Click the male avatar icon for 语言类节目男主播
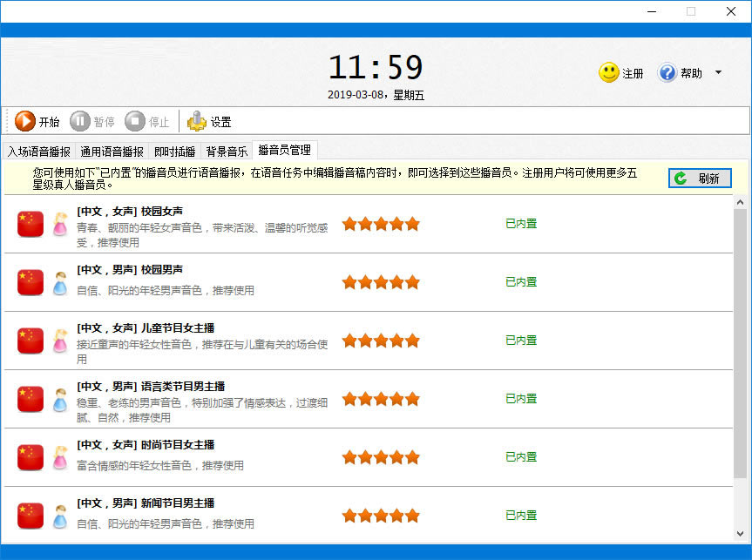 (60, 400)
